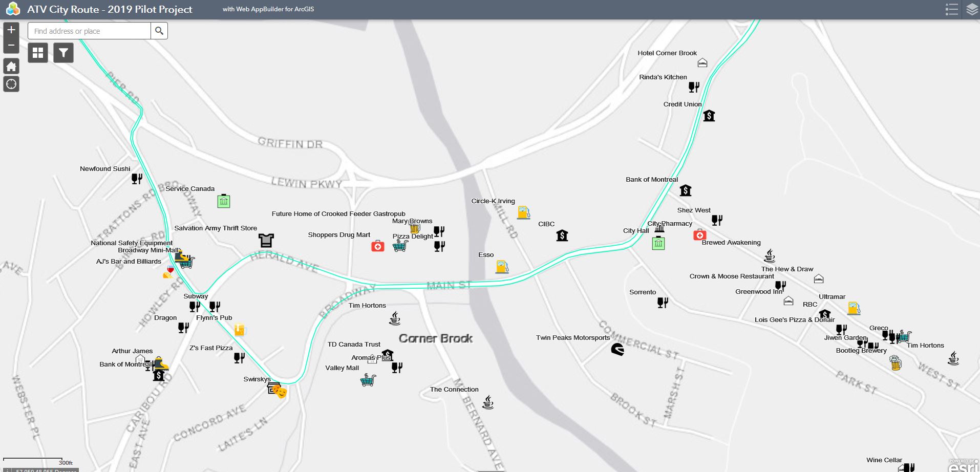This screenshot has height=472, width=980.
Task: Click the Corner Brook city label
Action: (436, 338)
